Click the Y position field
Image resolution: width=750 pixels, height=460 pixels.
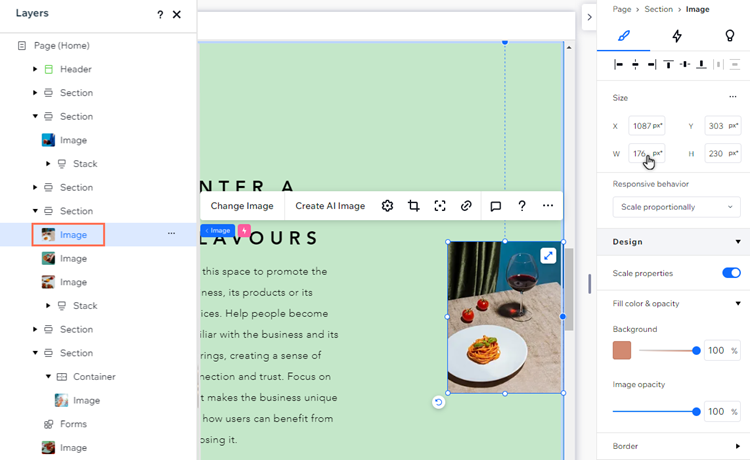click(x=723, y=126)
